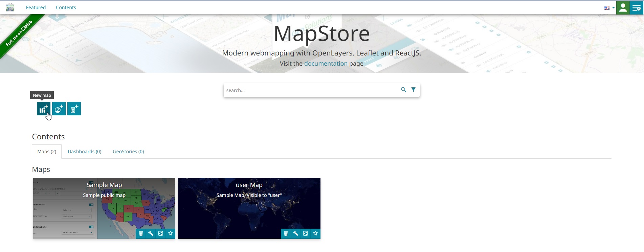Viewport: 644px width, 252px height.
Task: Click the Fork me on GitHub ribbon
Action: tap(19, 33)
